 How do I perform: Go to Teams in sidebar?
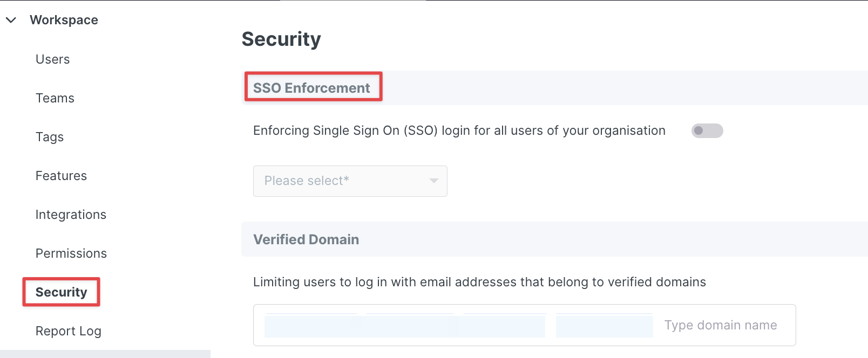(x=55, y=98)
